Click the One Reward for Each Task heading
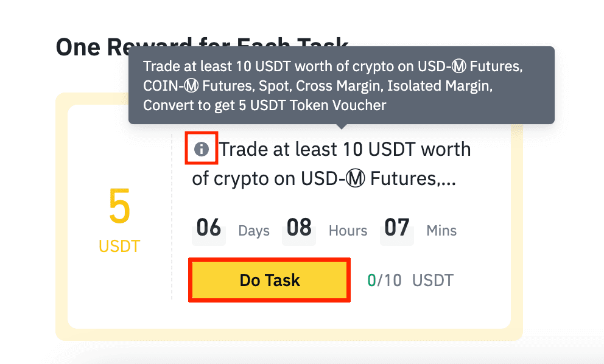Screen dimensions: 604x364 click(91, 46)
